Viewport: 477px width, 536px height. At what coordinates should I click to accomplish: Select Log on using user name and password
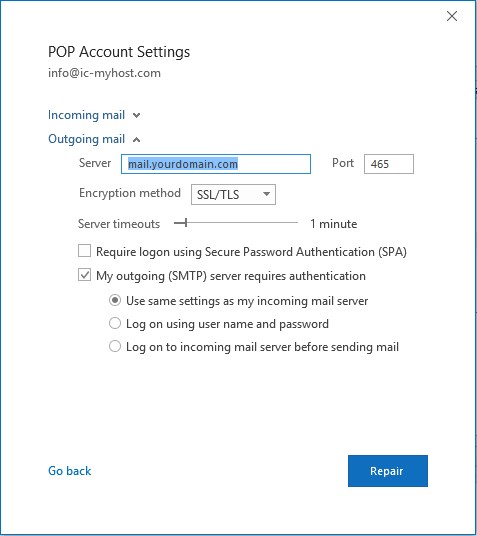115,323
